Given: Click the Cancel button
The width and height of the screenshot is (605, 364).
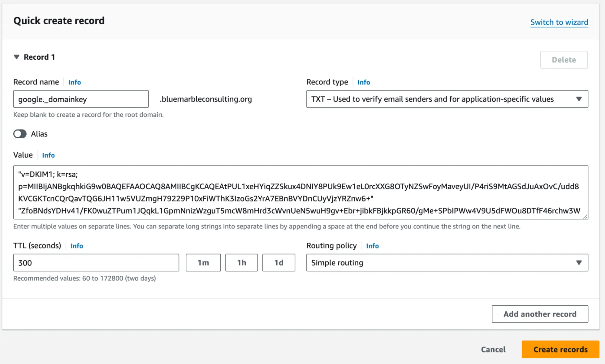Looking at the screenshot, I should pos(493,349).
